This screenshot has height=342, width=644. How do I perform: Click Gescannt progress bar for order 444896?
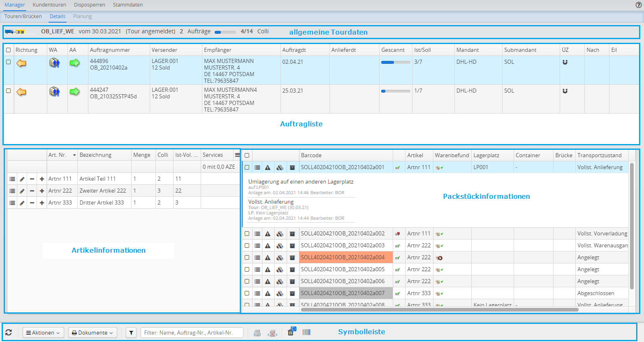click(396, 63)
